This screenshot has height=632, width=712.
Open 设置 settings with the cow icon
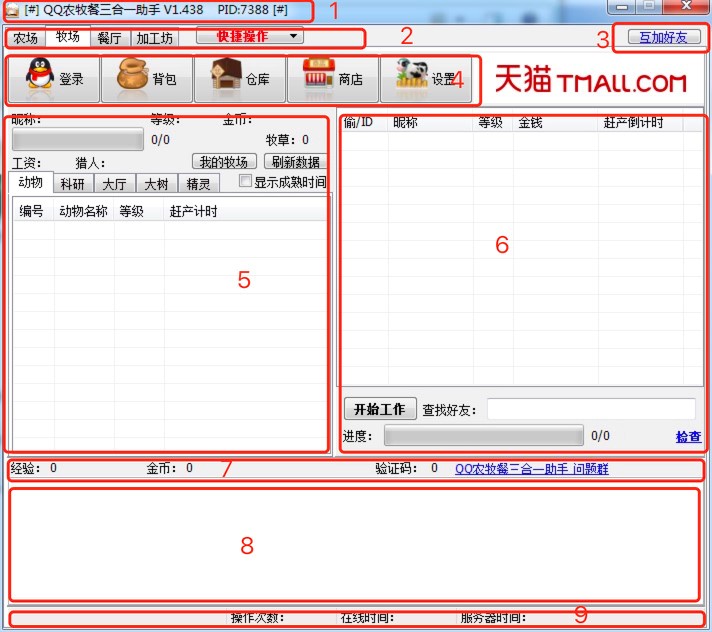click(x=426, y=79)
